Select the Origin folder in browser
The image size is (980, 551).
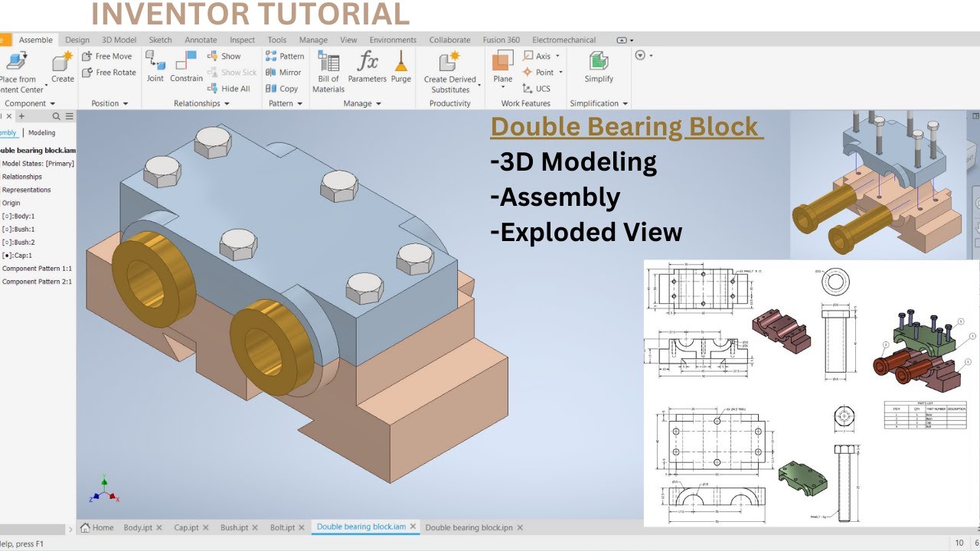(11, 203)
